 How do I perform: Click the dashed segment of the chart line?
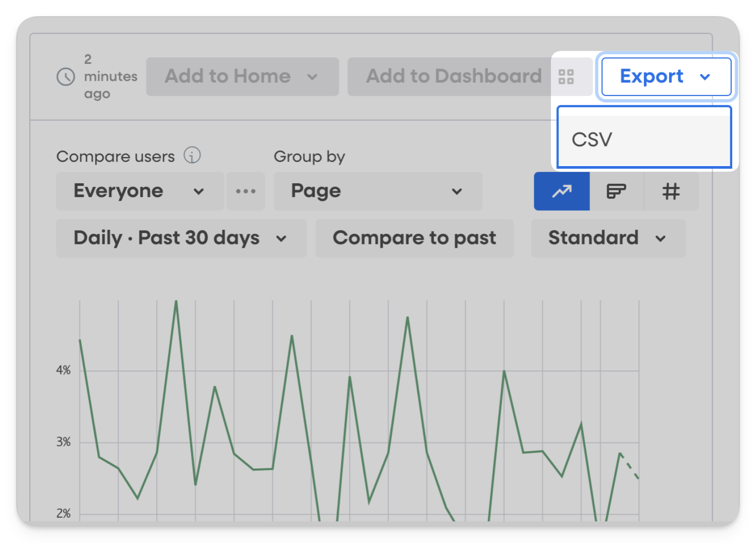630,466
